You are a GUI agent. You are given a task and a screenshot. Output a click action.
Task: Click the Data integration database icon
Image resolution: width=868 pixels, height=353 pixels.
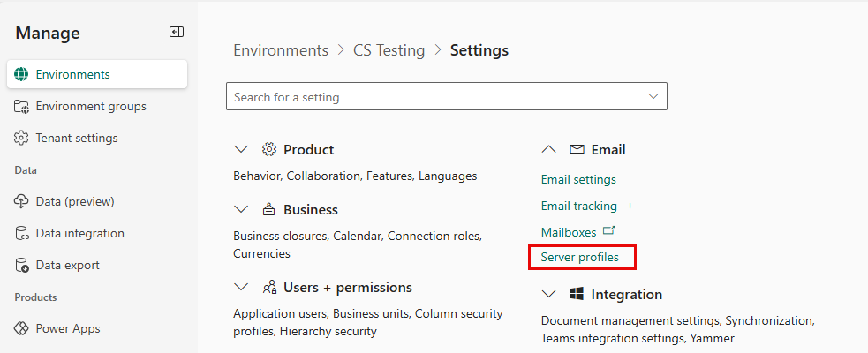22,233
